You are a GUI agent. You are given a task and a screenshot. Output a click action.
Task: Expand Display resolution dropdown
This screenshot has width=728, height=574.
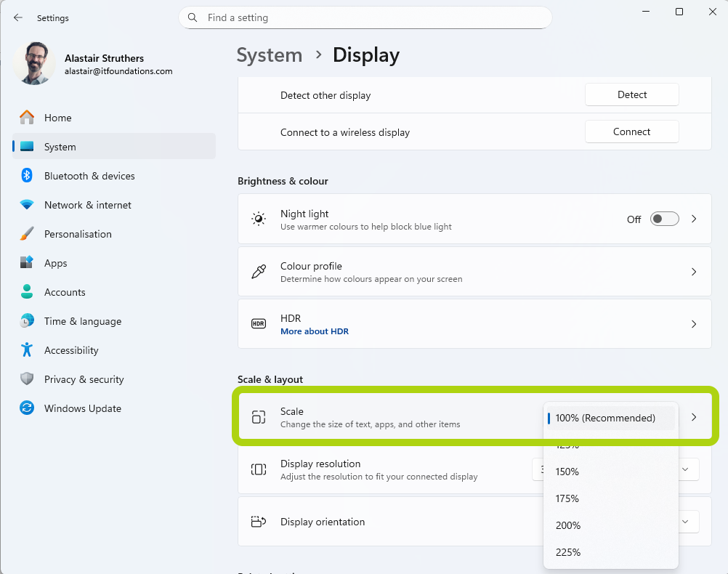(685, 469)
